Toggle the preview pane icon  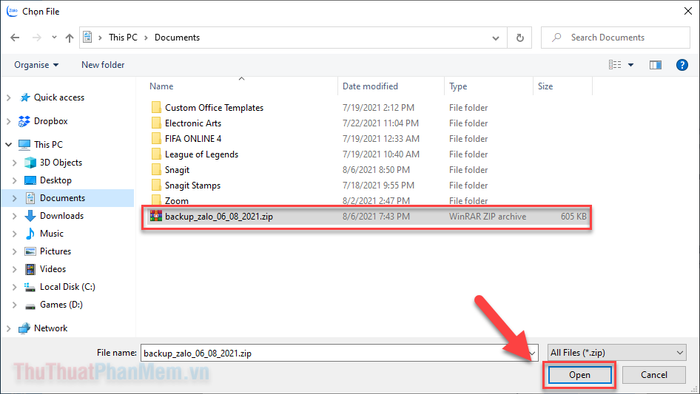(x=655, y=65)
